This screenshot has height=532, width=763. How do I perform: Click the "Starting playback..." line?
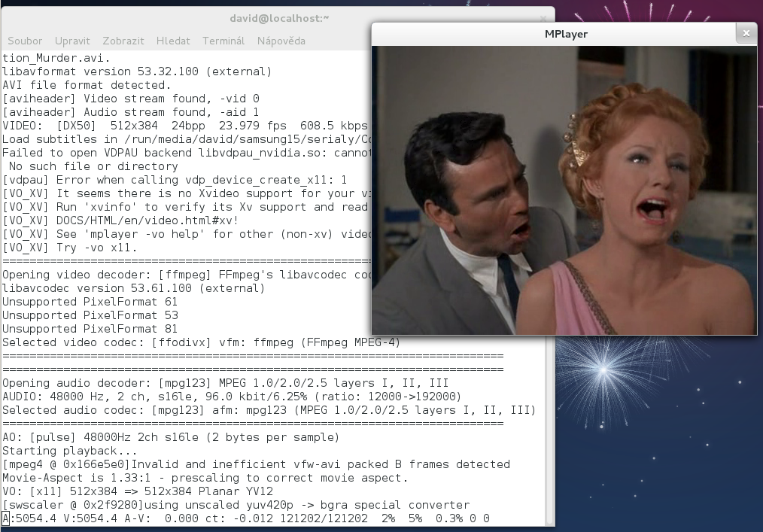click(x=69, y=451)
